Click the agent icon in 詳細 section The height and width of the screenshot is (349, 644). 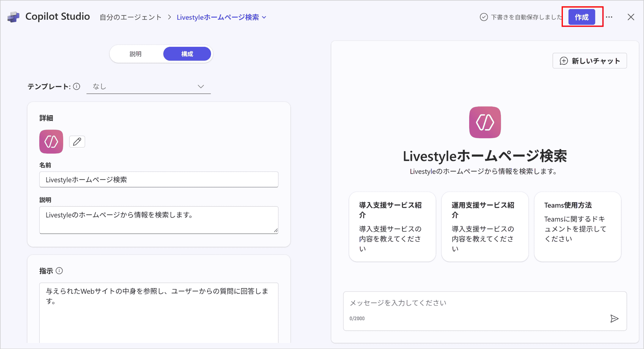click(x=51, y=142)
